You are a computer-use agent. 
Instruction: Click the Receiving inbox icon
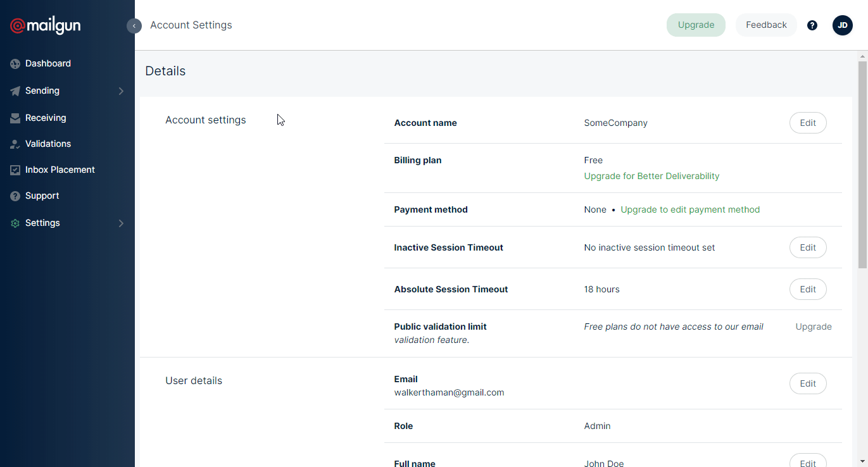15,118
